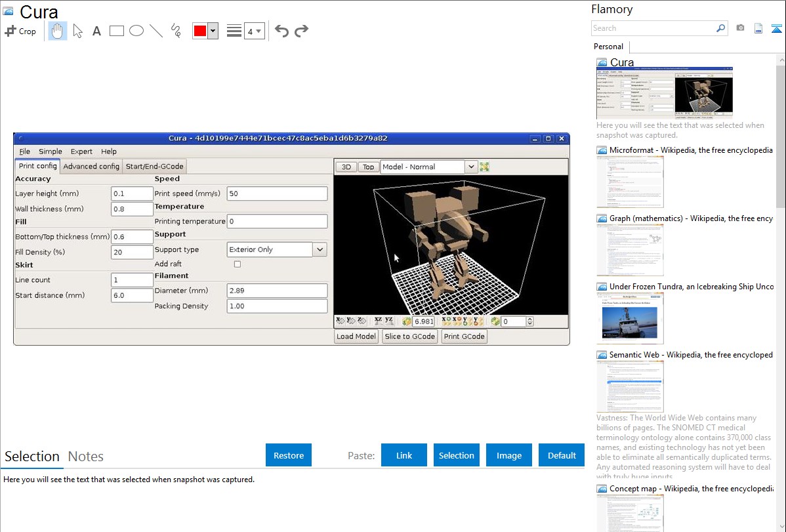Viewport: 786px width, 532px height.
Task: Click the Paste Default button
Action: 562,455
